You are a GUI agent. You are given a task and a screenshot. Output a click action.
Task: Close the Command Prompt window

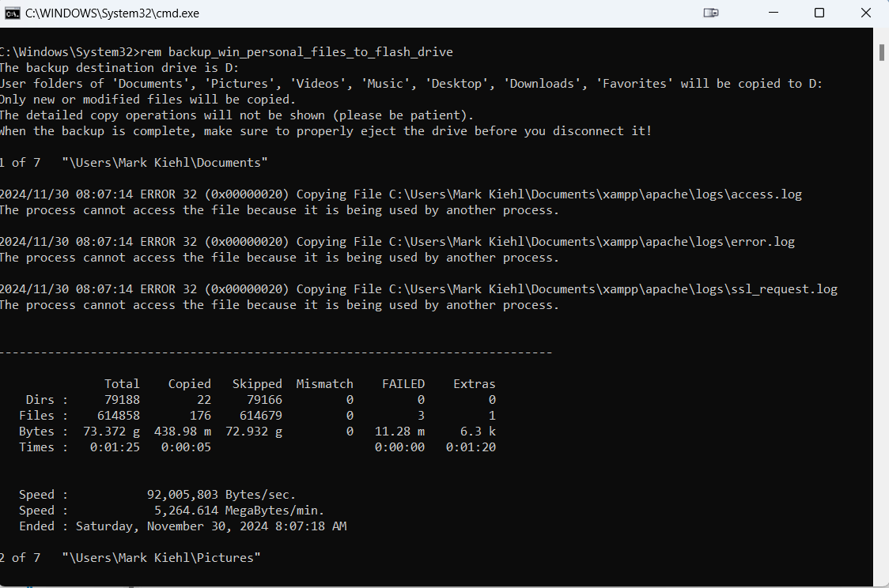pos(864,13)
